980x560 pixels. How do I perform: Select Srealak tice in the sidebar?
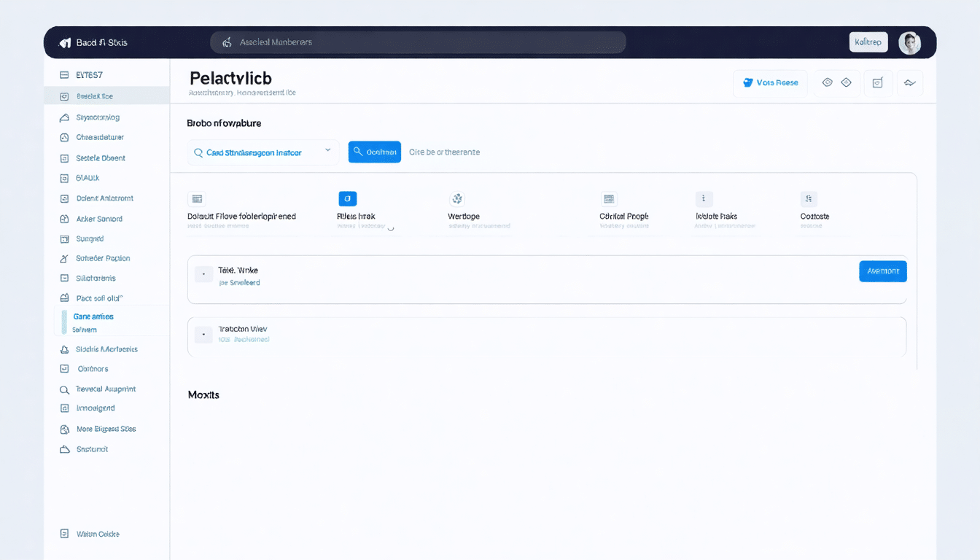(107, 96)
